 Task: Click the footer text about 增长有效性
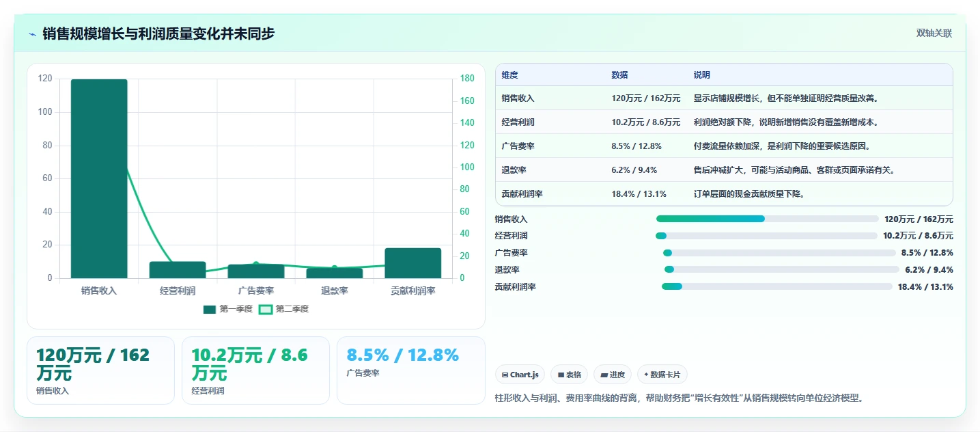click(x=680, y=398)
